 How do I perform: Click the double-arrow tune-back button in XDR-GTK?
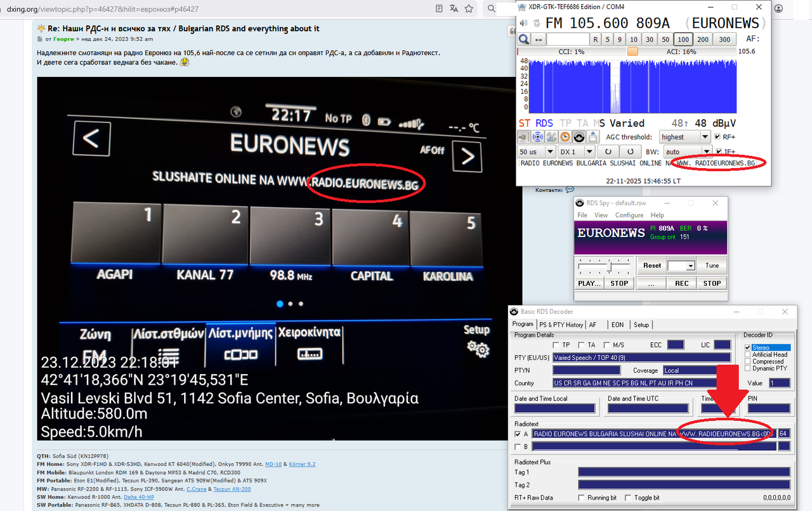click(x=538, y=39)
